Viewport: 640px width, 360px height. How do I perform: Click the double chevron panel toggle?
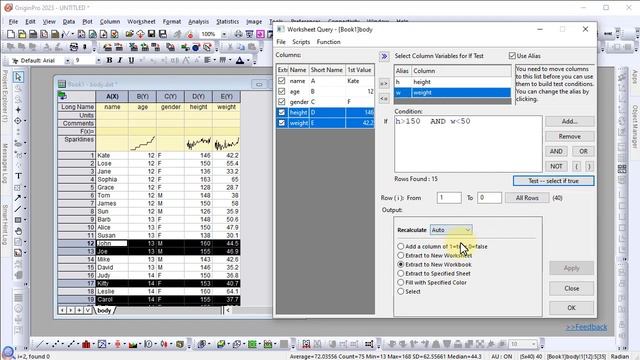[384, 56]
